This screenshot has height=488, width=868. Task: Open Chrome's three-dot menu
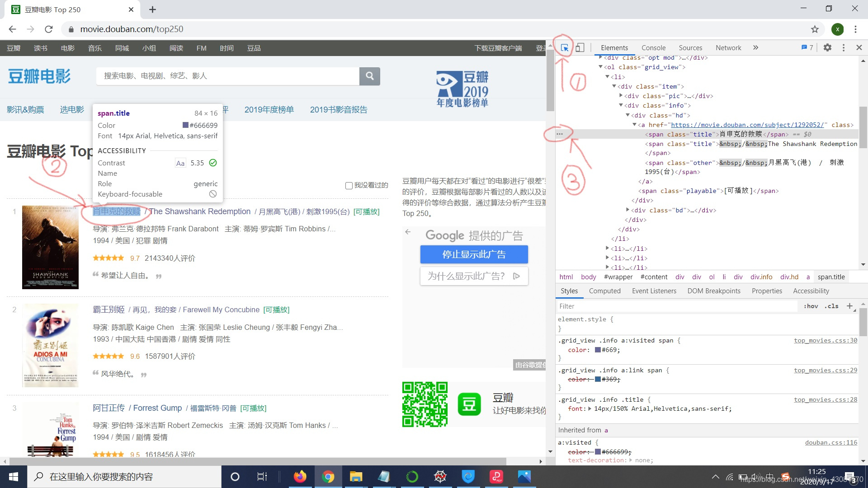click(x=855, y=29)
